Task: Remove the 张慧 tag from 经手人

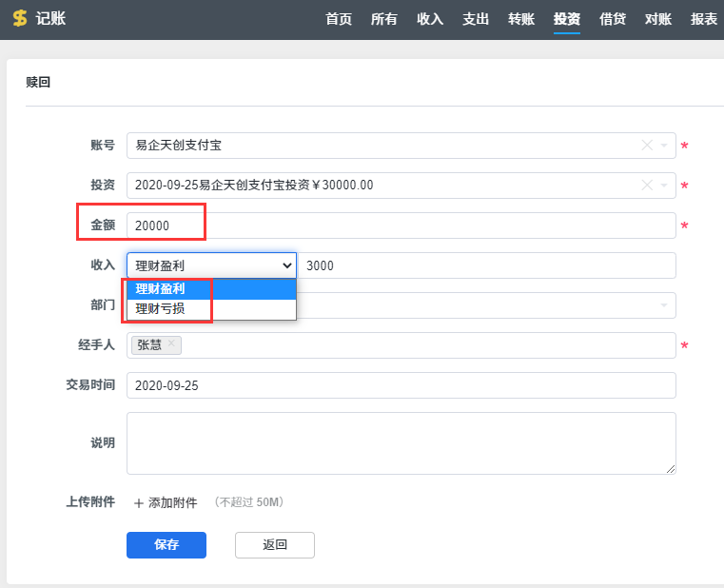Action: [171, 344]
